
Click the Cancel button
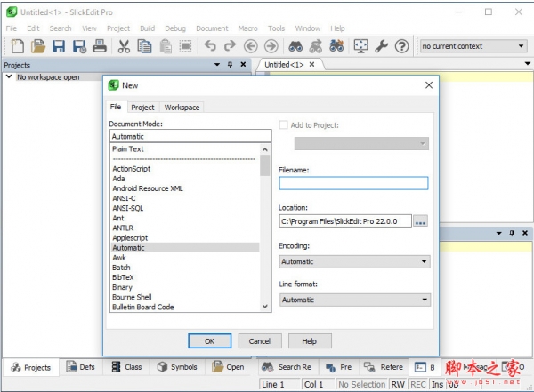[x=259, y=340]
